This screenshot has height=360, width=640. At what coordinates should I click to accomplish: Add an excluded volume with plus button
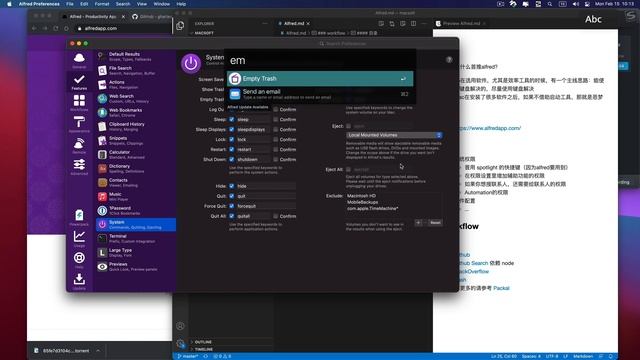(x=418, y=223)
